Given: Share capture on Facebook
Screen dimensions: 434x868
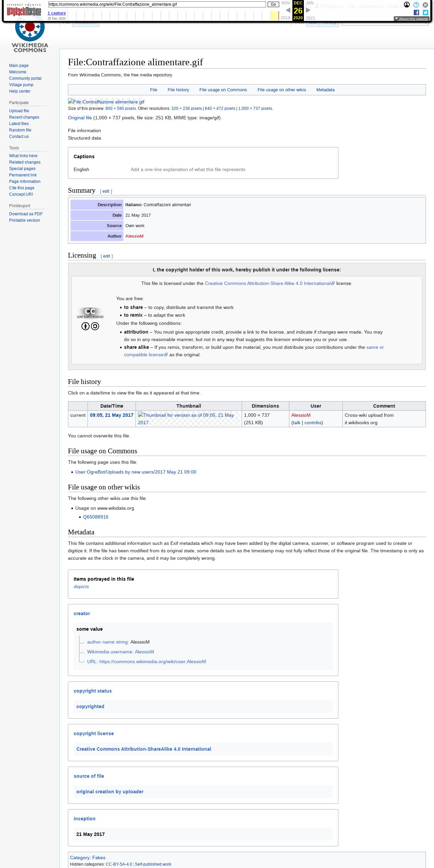Looking at the screenshot, I should point(416,13).
